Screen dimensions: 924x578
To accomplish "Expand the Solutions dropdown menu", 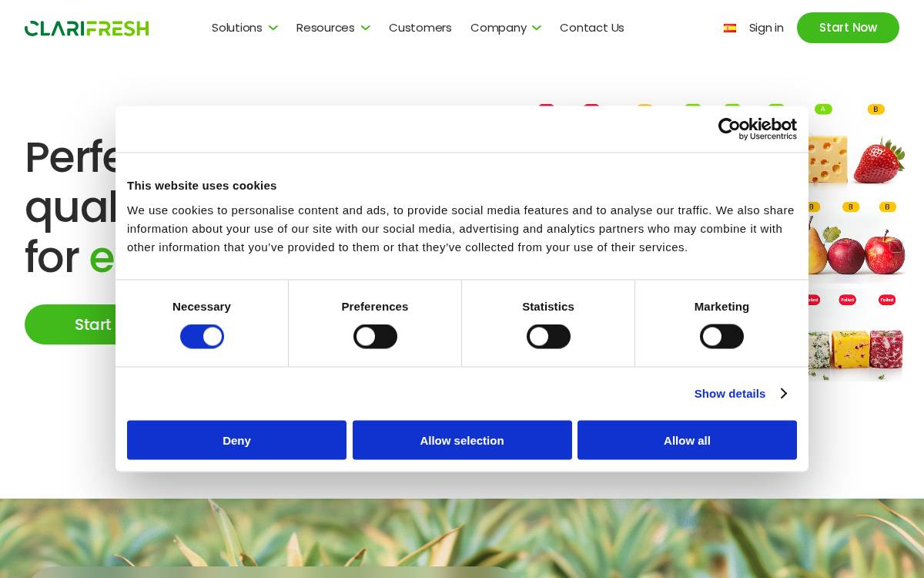I will [244, 28].
